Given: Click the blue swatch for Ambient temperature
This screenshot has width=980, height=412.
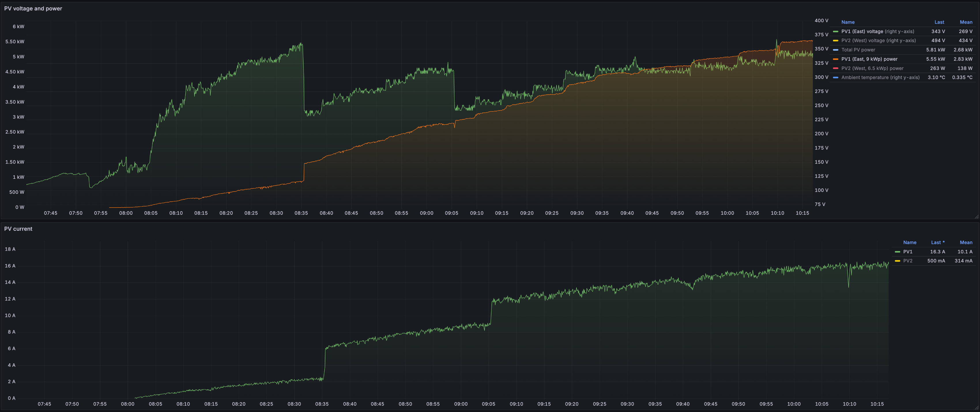Looking at the screenshot, I should (835, 77).
